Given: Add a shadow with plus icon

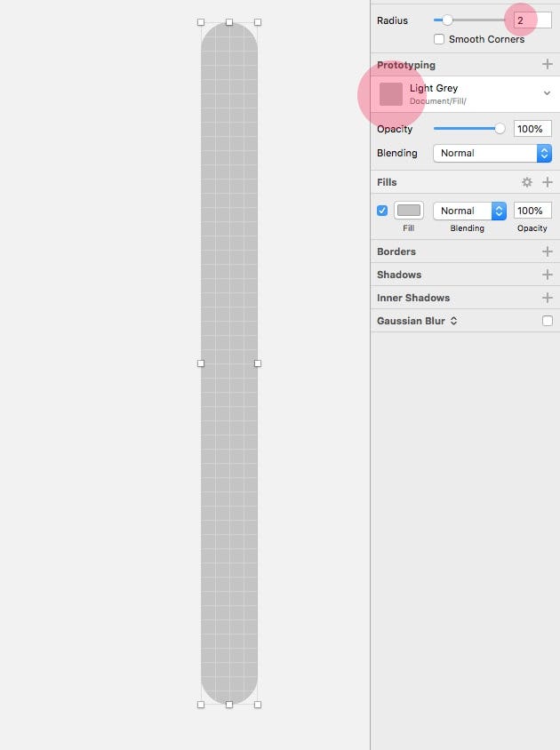Looking at the screenshot, I should pyautogui.click(x=547, y=275).
